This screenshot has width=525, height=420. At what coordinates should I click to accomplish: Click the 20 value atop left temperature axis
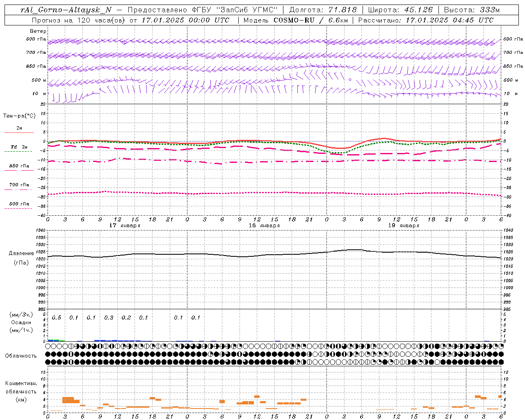[x=43, y=104]
